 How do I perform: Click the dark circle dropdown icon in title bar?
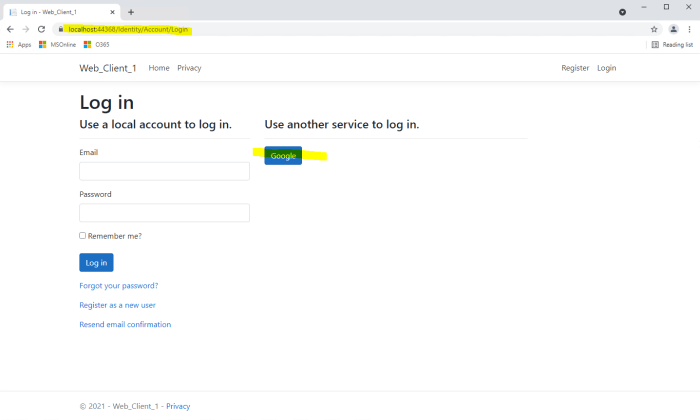(622, 12)
